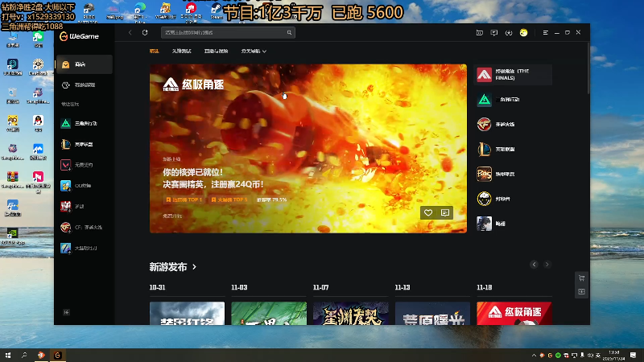Select the red 逆 game in left sidebar
Viewport: 644px width, 362px height.
pos(85,206)
